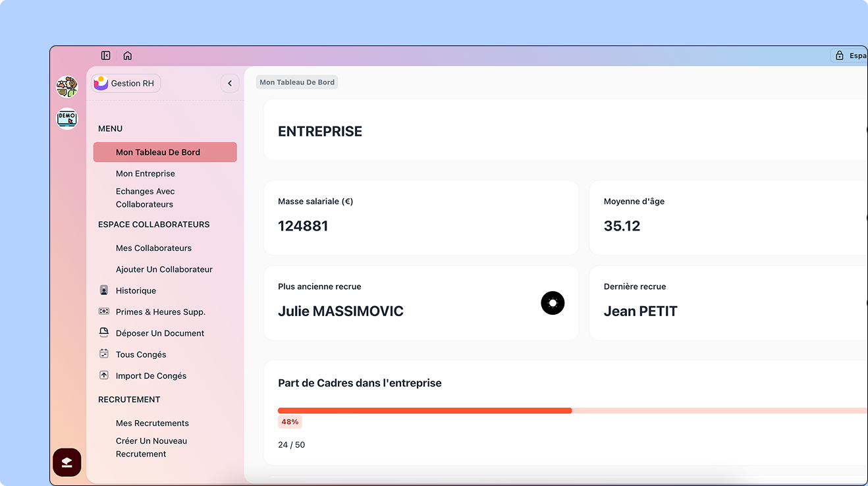Open the fruit-basket avatar workspace
The width and height of the screenshot is (868, 486).
click(x=67, y=87)
